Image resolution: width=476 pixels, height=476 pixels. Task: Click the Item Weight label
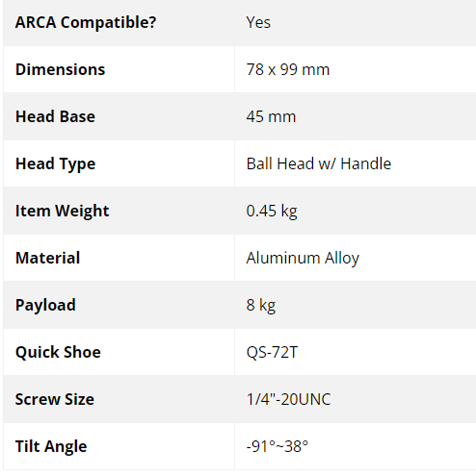[x=62, y=211]
